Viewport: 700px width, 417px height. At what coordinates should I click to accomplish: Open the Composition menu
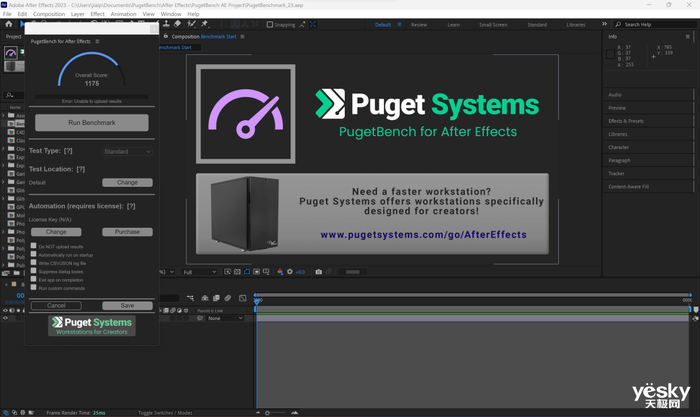(x=49, y=14)
